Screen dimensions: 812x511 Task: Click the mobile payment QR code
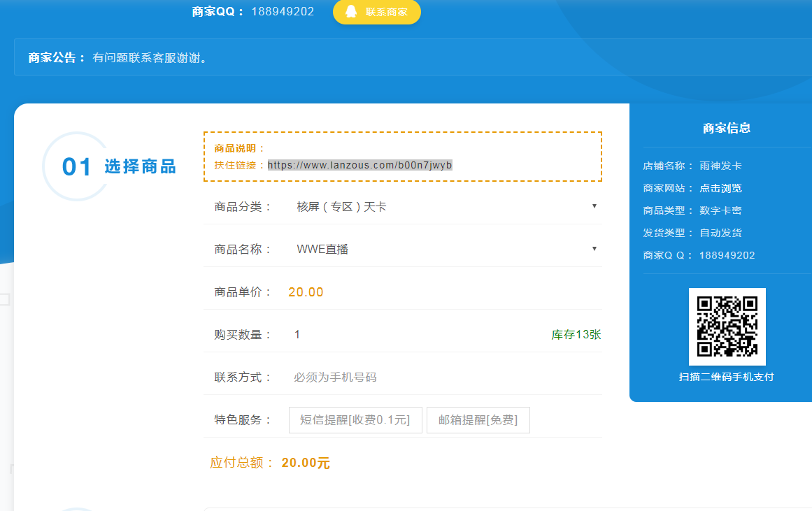point(727,326)
